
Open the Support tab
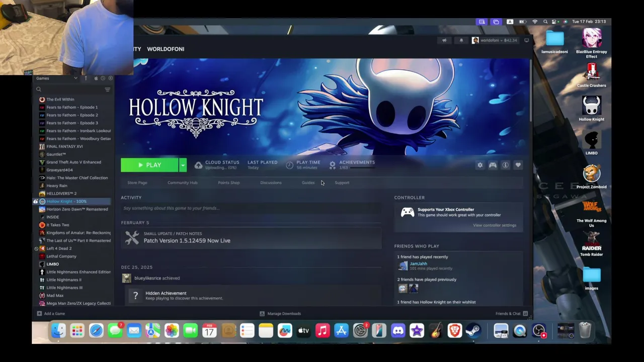(x=342, y=183)
